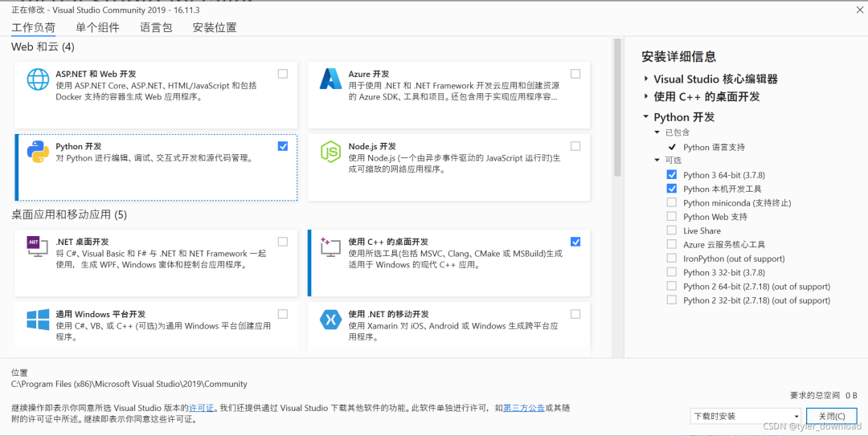Screen dimensions: 868x436
Task: Check the ASP.NET 和 Web 开发 checkbox
Action: (x=283, y=74)
